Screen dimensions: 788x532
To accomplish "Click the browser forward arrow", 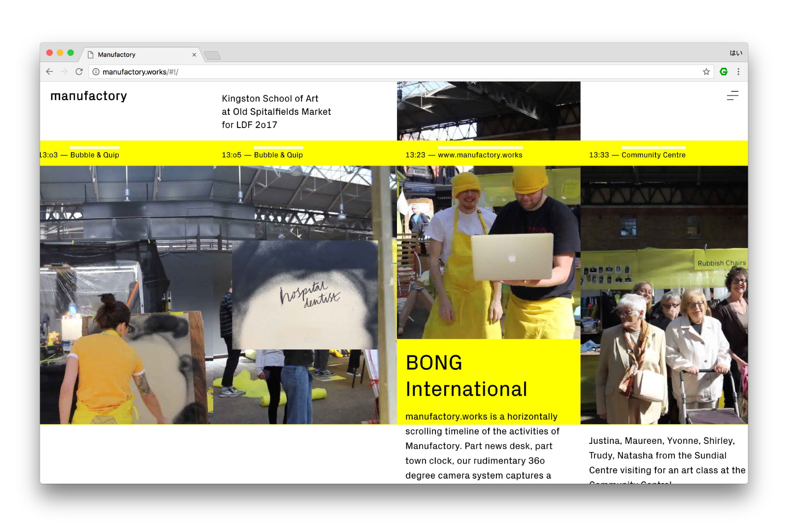I will pyautogui.click(x=65, y=72).
